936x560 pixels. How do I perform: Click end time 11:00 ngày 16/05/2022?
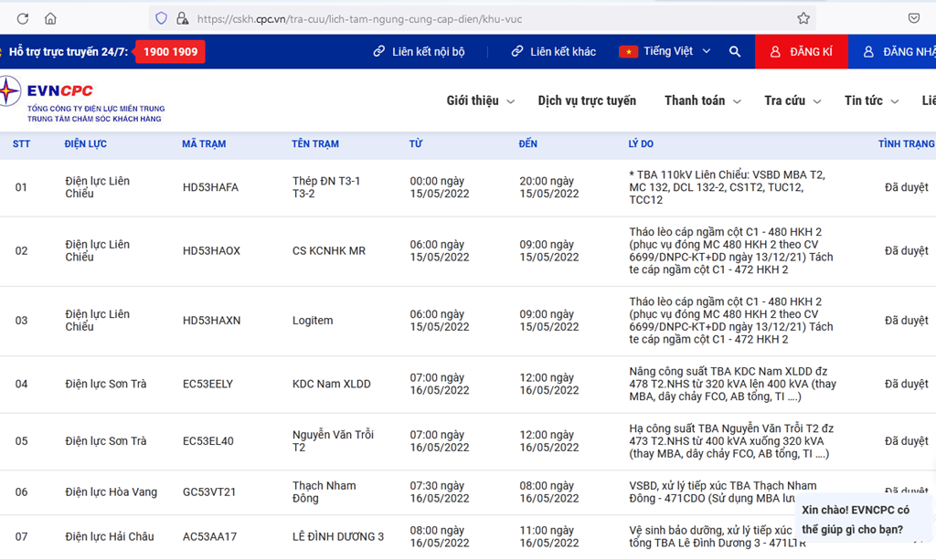(549, 537)
